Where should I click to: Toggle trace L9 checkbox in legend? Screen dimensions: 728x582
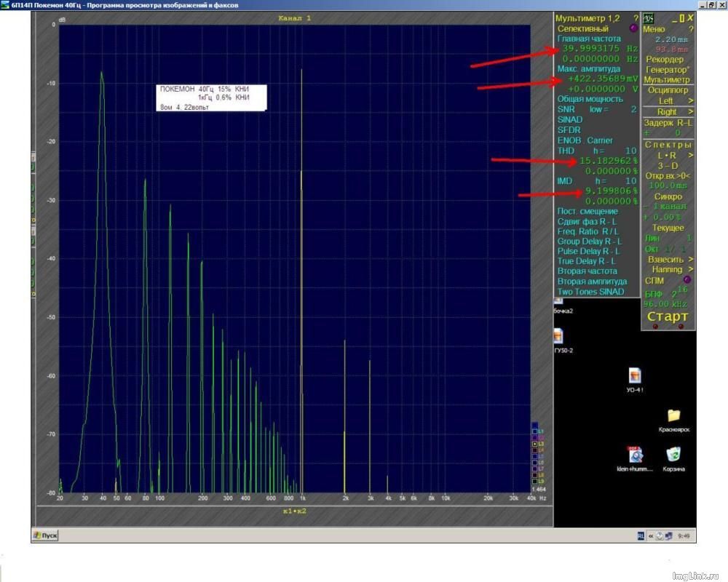[x=534, y=482]
